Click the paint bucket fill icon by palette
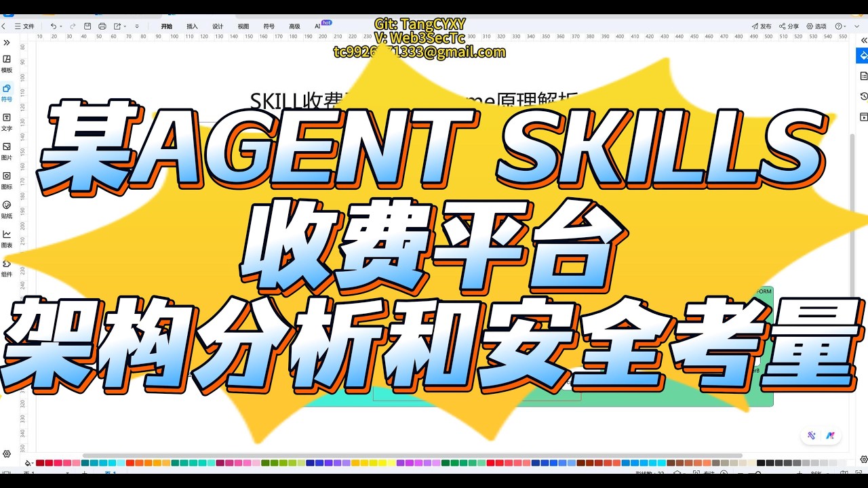The height and width of the screenshot is (488, 868). 28,463
